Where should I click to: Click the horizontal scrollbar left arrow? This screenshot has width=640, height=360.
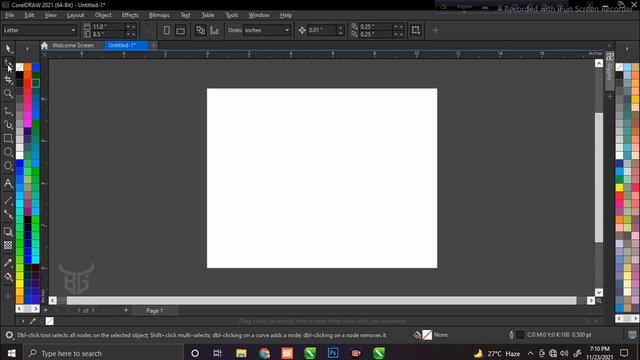point(53,300)
